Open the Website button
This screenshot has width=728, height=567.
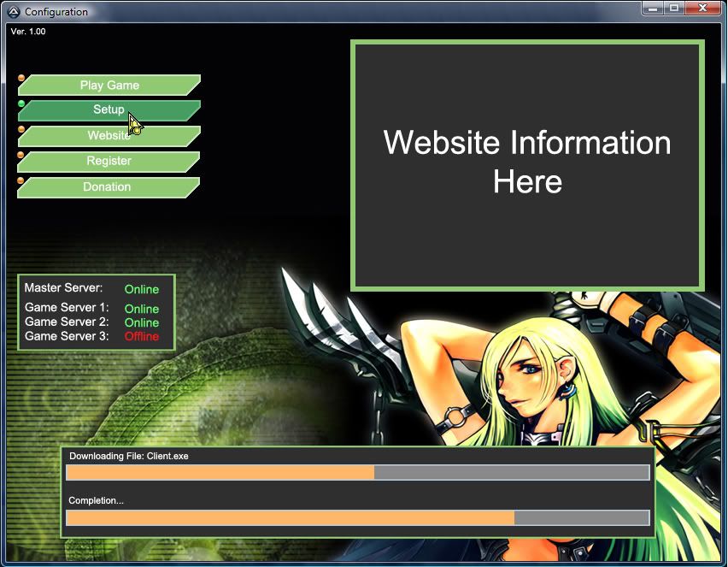(109, 136)
